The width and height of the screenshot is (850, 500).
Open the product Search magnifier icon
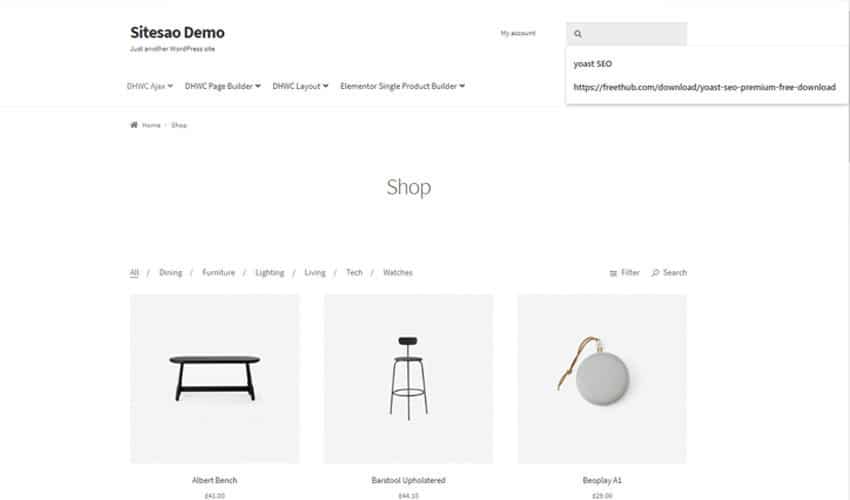[x=655, y=272]
